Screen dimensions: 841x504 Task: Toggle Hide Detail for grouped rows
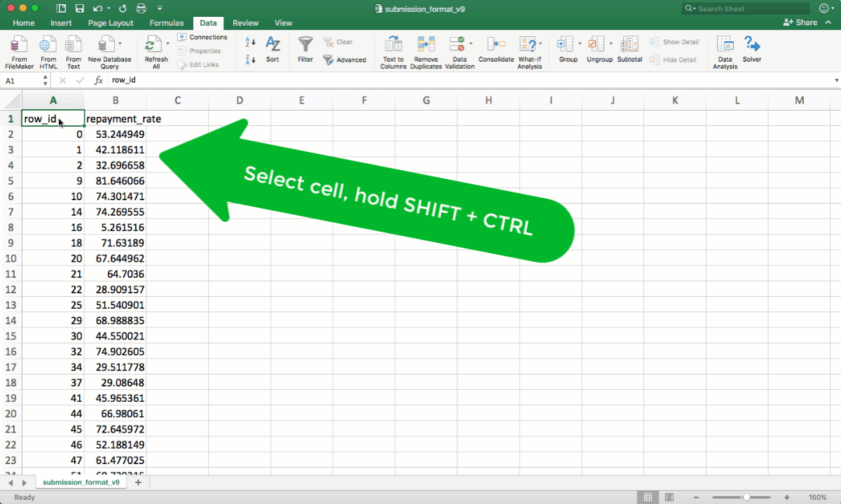click(x=672, y=59)
